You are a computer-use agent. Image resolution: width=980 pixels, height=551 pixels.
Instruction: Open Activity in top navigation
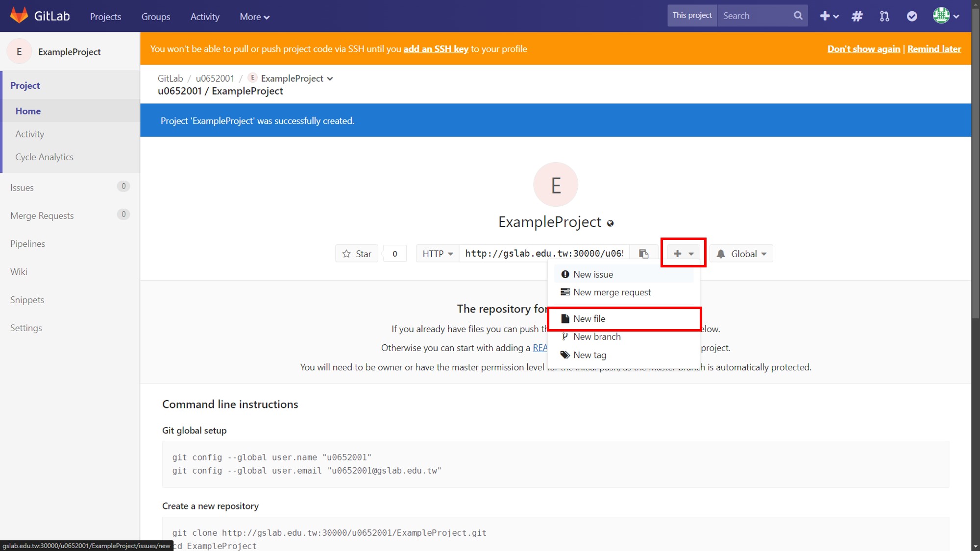(x=205, y=17)
